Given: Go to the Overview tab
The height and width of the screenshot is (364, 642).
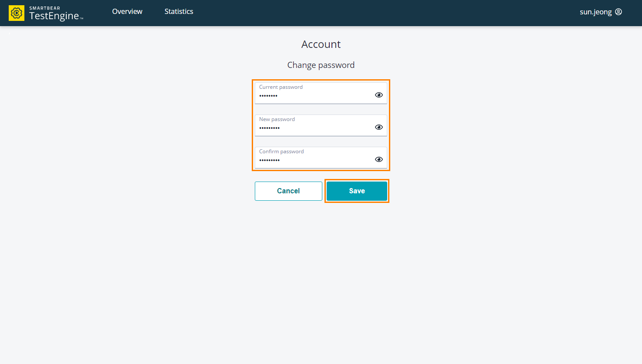Looking at the screenshot, I should (x=127, y=11).
